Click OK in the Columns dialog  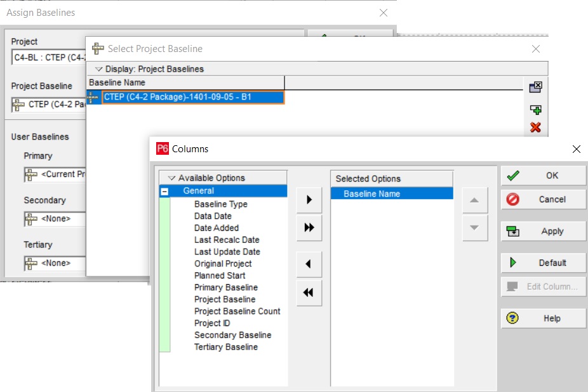(x=544, y=176)
